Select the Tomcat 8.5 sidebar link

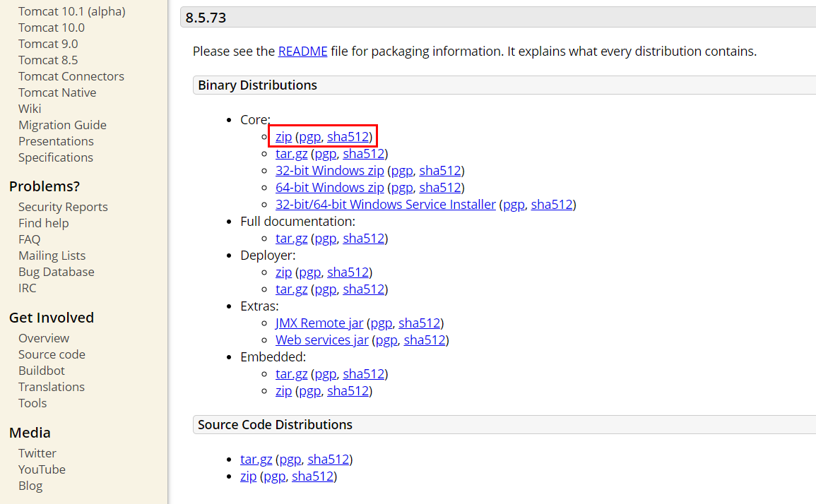click(x=48, y=60)
